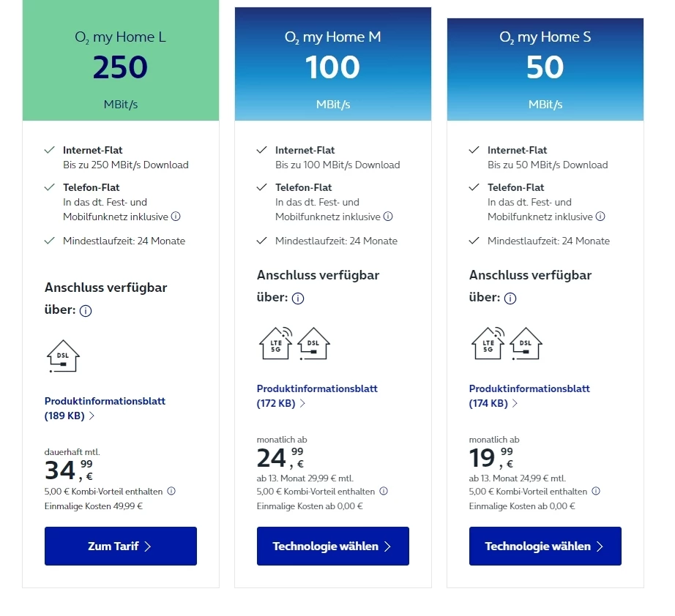Open Produktinformationsblatt (172 KB) link
The height and width of the screenshot is (616, 675).
(x=317, y=396)
